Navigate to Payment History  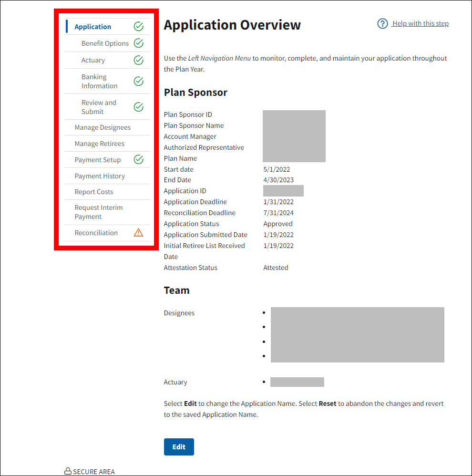coord(100,176)
